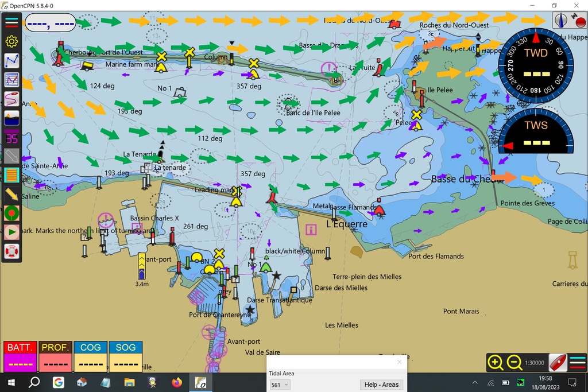Zoom out with the yellow minus magnifier

514,363
